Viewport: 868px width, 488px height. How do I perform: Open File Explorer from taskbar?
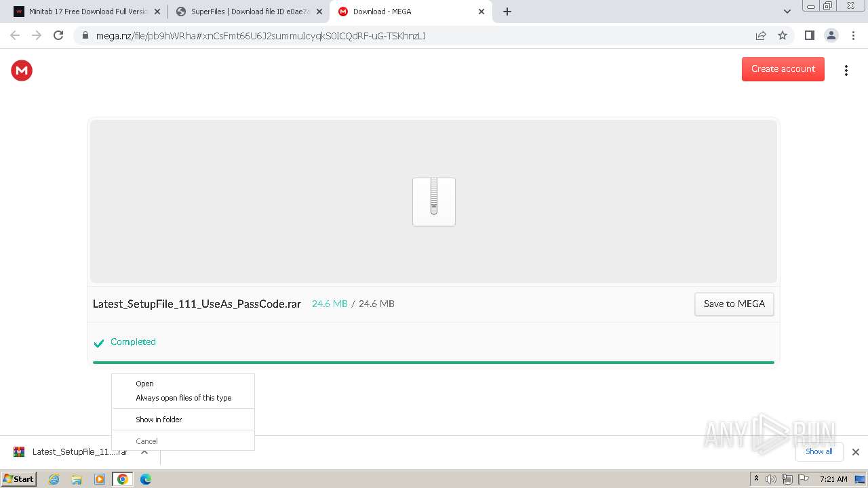[x=77, y=479]
